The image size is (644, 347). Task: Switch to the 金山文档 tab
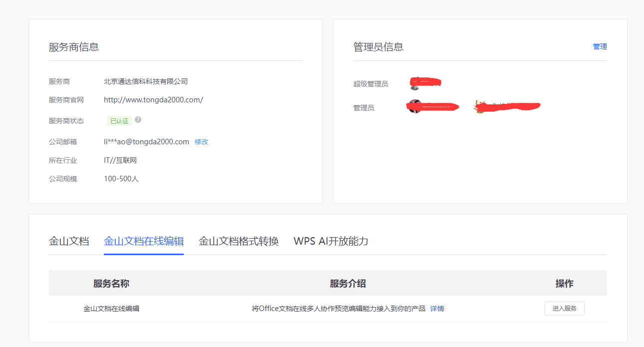coord(69,241)
